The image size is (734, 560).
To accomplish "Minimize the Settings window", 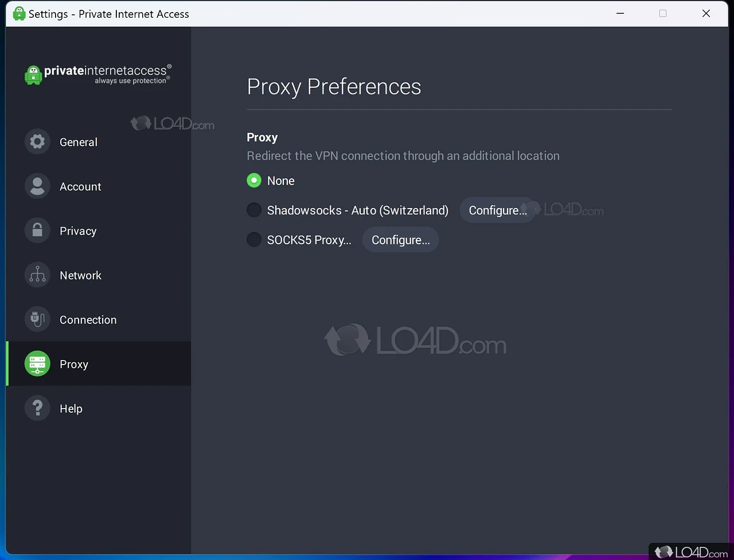I will coord(620,14).
